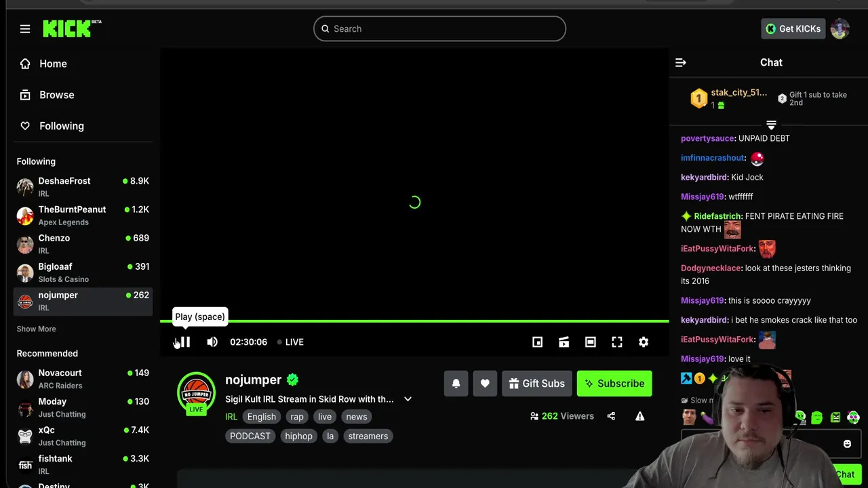This screenshot has height=488, width=868.
Task: Open emoji picker in chat input
Action: pos(847,444)
